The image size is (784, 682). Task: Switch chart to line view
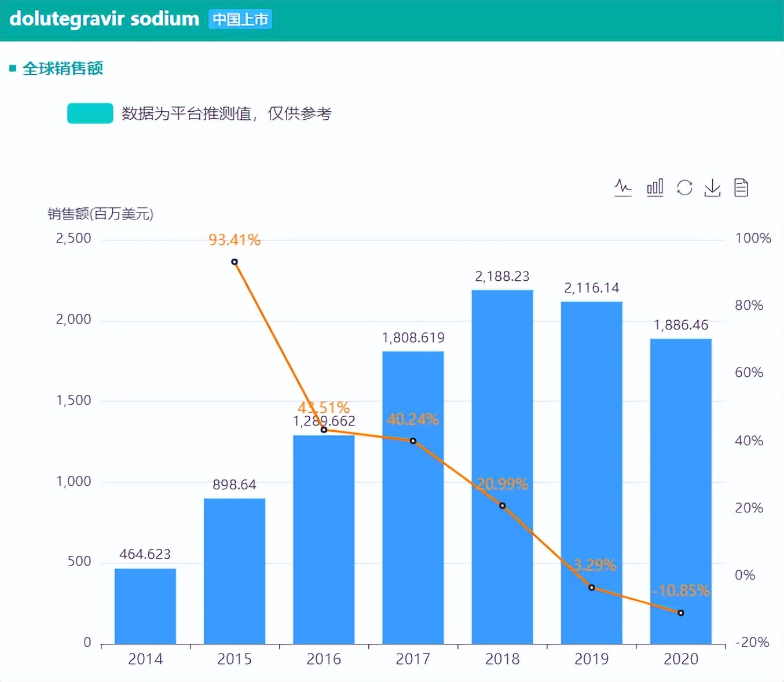(x=623, y=188)
